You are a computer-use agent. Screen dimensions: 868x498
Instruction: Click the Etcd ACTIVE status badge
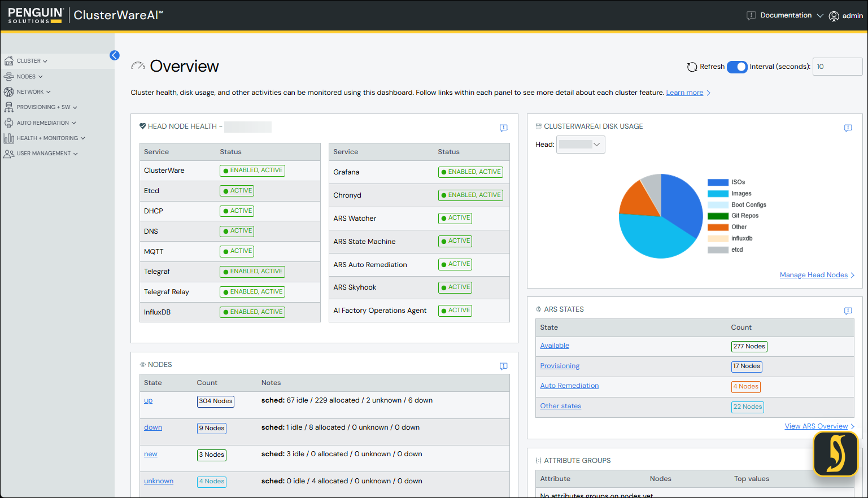point(237,191)
